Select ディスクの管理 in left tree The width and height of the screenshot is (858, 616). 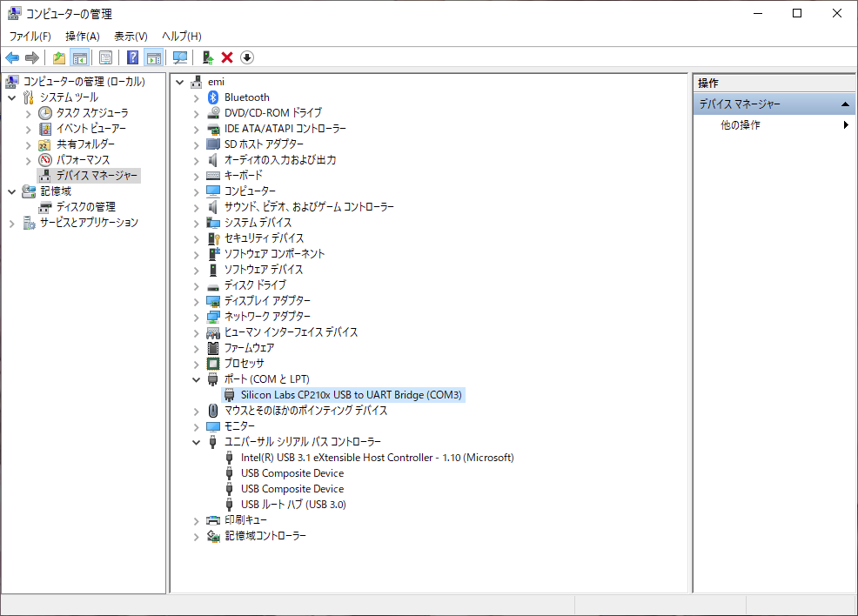pos(86,207)
